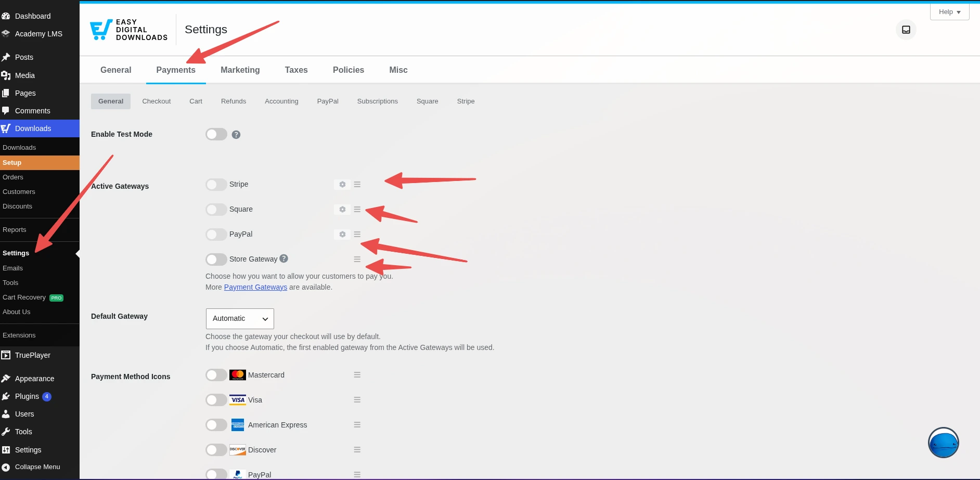Open the Square sub-tab
Screen dimensions: 980x480
click(428, 101)
